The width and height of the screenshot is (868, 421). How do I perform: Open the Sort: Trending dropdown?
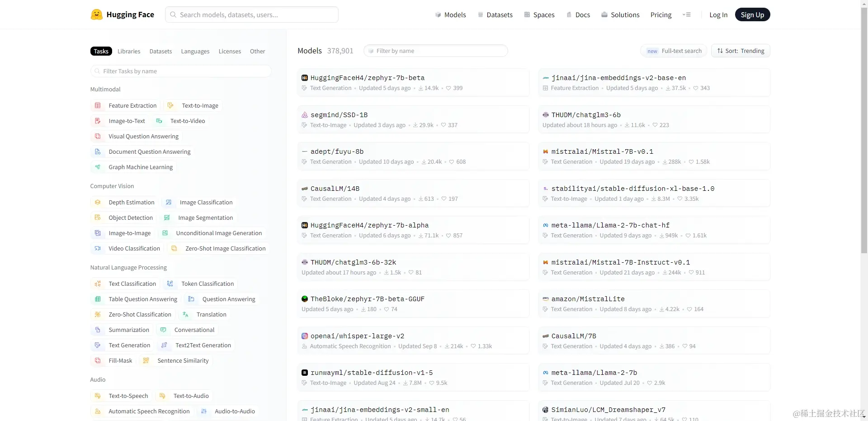pyautogui.click(x=741, y=51)
